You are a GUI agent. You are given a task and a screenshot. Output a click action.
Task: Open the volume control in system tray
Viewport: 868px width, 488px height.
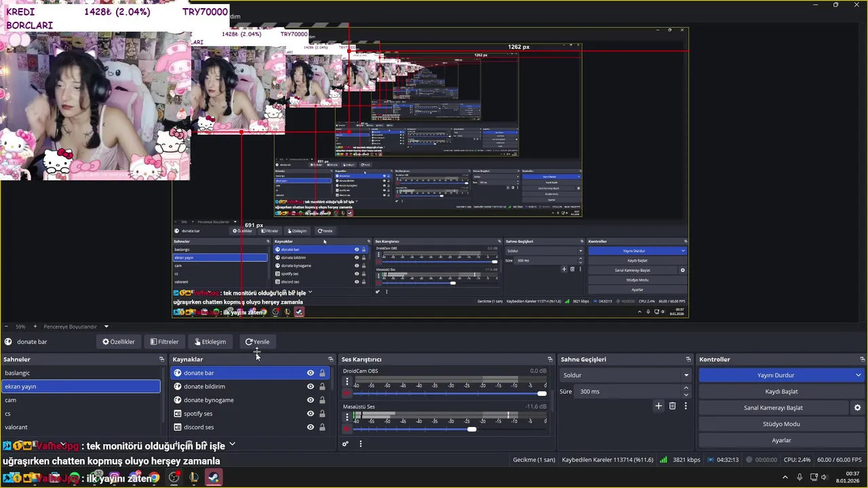point(825,477)
